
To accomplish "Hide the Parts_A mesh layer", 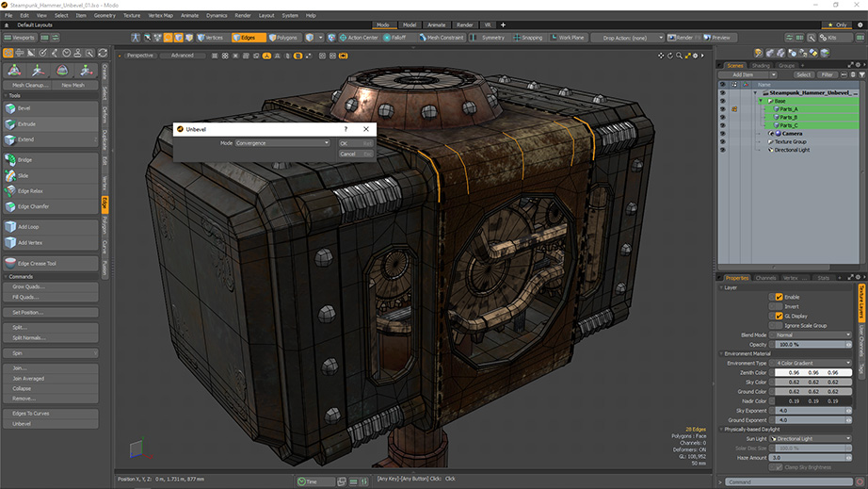I will pyautogui.click(x=723, y=109).
